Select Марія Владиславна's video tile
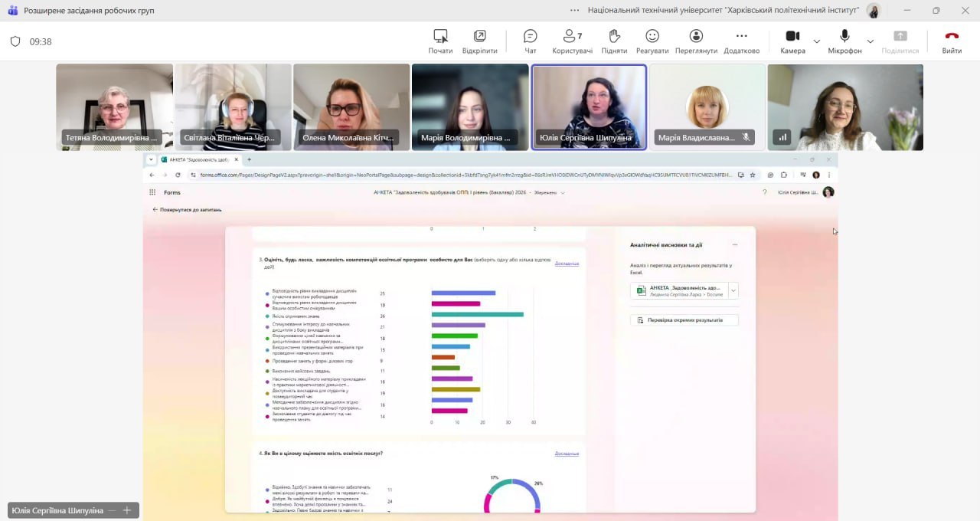Screen dimensions: 980x521 (x=707, y=106)
